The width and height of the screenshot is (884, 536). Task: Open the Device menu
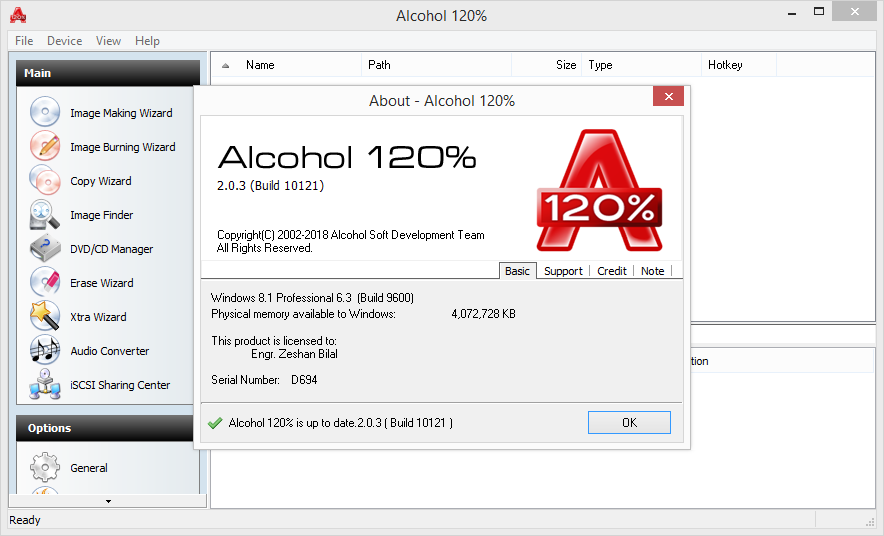tap(64, 41)
